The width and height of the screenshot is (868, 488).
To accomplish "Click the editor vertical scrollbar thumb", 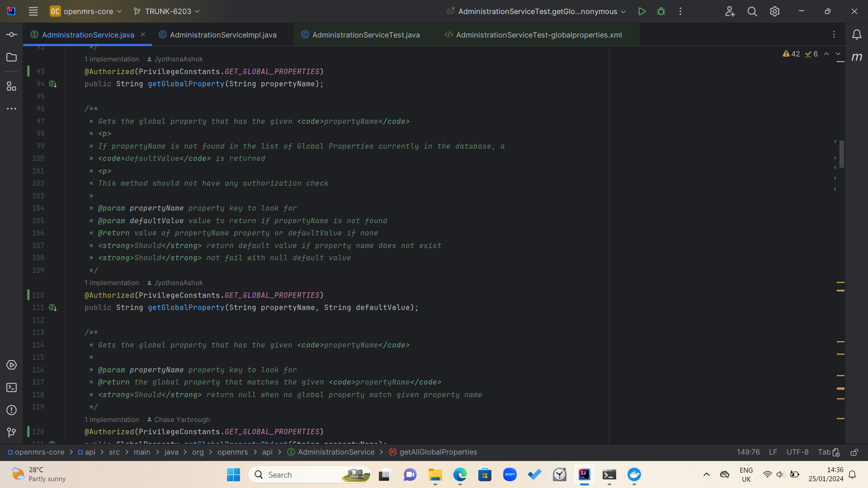I will tap(842, 154).
